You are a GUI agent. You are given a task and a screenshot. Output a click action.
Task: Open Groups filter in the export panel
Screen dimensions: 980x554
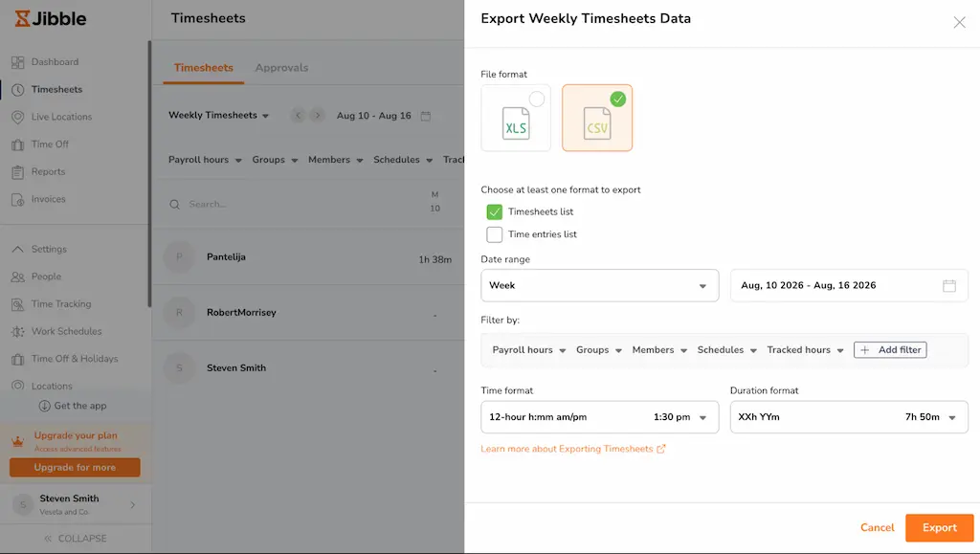point(599,350)
